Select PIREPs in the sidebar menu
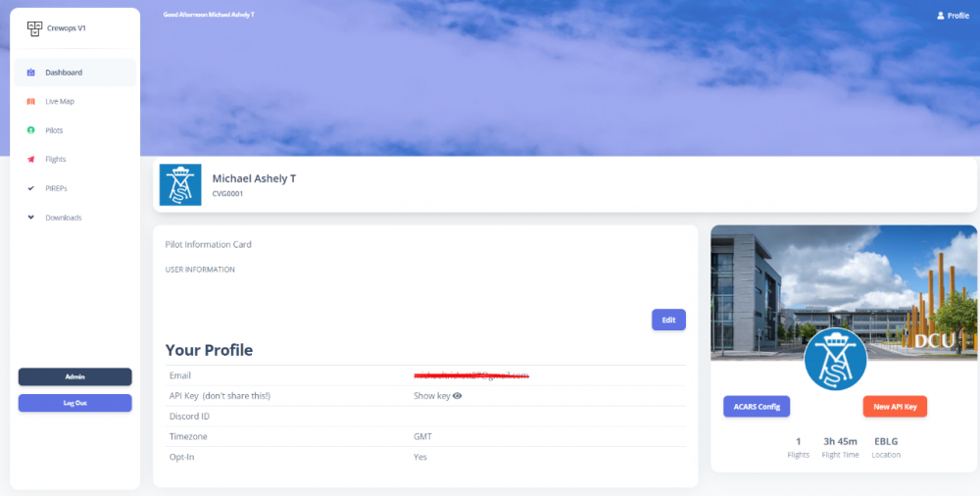Viewport: 980px width, 496px height. point(56,188)
